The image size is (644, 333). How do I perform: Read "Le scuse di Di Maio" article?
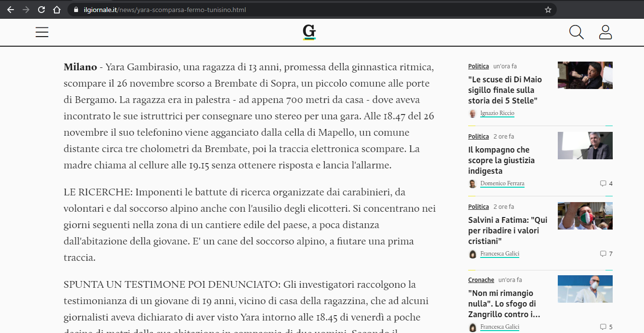pos(504,90)
